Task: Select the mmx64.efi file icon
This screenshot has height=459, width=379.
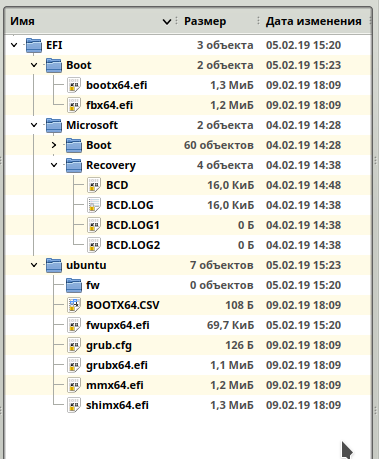Action: (x=74, y=385)
